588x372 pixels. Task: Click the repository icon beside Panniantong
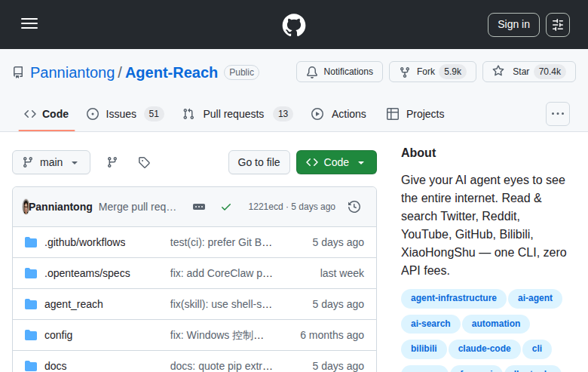[18, 72]
